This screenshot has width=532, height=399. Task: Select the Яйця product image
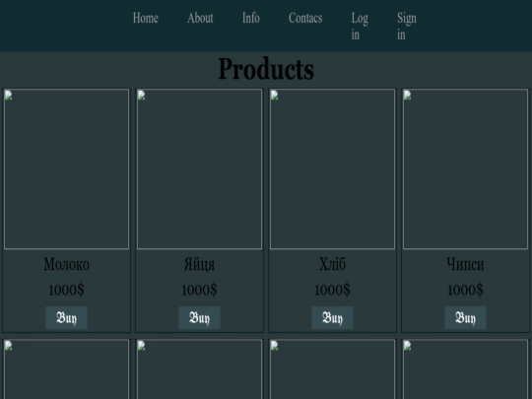[199, 169]
